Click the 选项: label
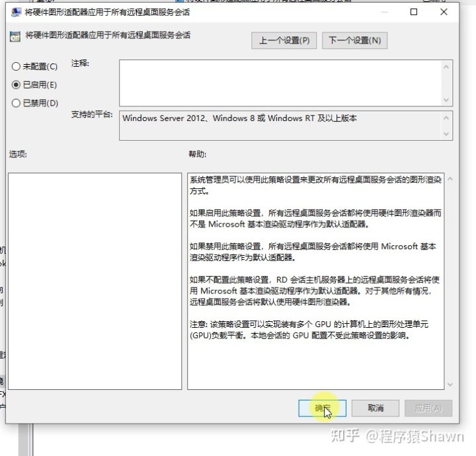This screenshot has height=456, width=476. coord(18,154)
